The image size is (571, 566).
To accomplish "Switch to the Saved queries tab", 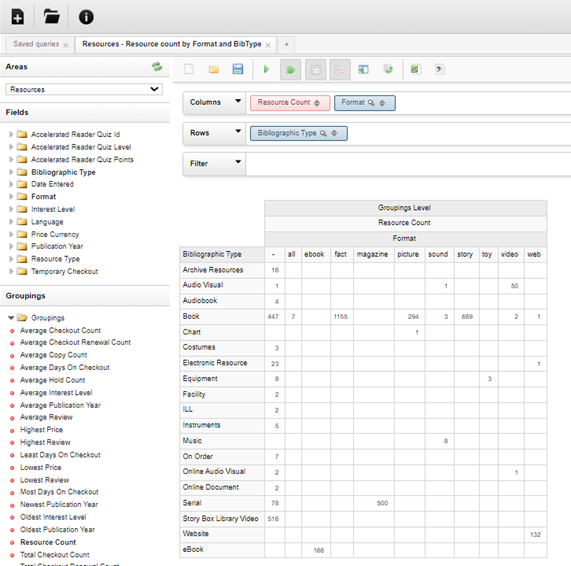I will (36, 44).
